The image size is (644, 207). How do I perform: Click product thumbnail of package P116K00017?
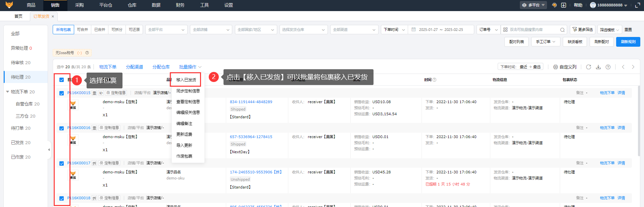click(73, 175)
